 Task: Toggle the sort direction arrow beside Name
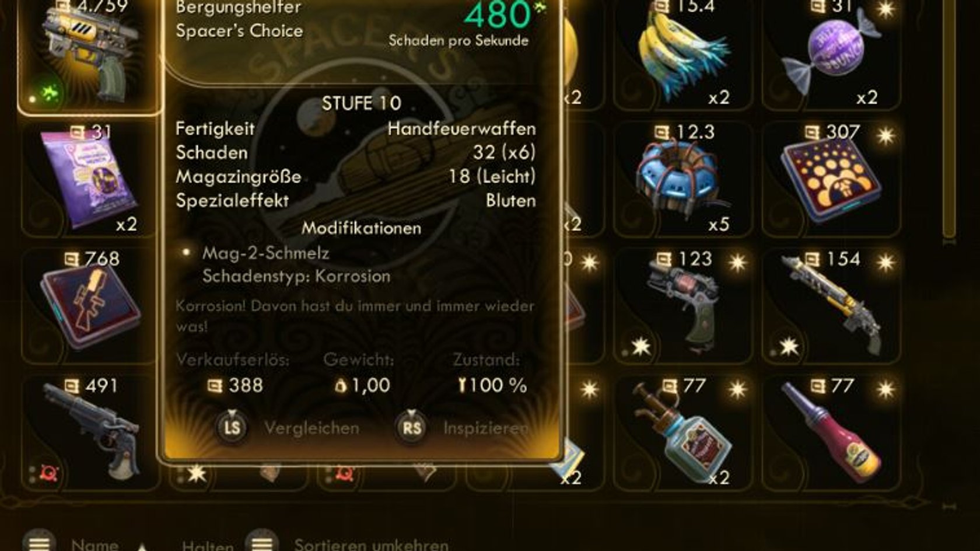(x=142, y=547)
